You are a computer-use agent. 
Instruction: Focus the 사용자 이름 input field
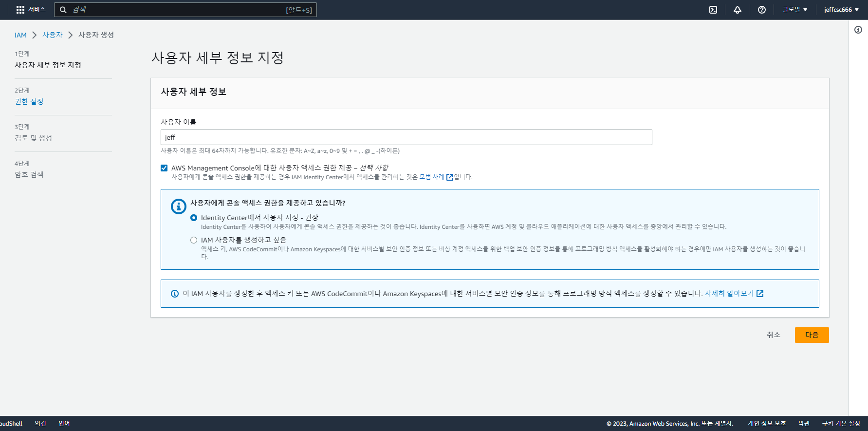(x=406, y=137)
